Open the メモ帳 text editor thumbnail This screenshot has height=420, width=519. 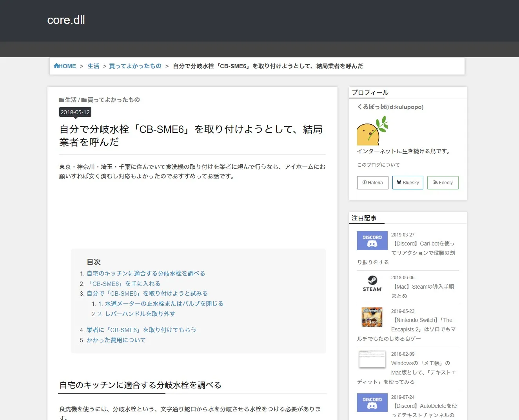[372, 359]
